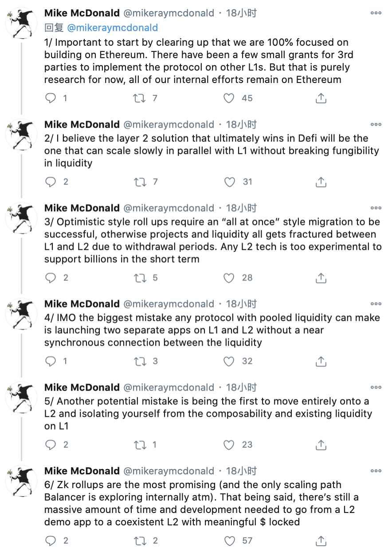Open more options menu on the 3/ tweet
Viewport: 392px width, 552px height.
click(376, 208)
